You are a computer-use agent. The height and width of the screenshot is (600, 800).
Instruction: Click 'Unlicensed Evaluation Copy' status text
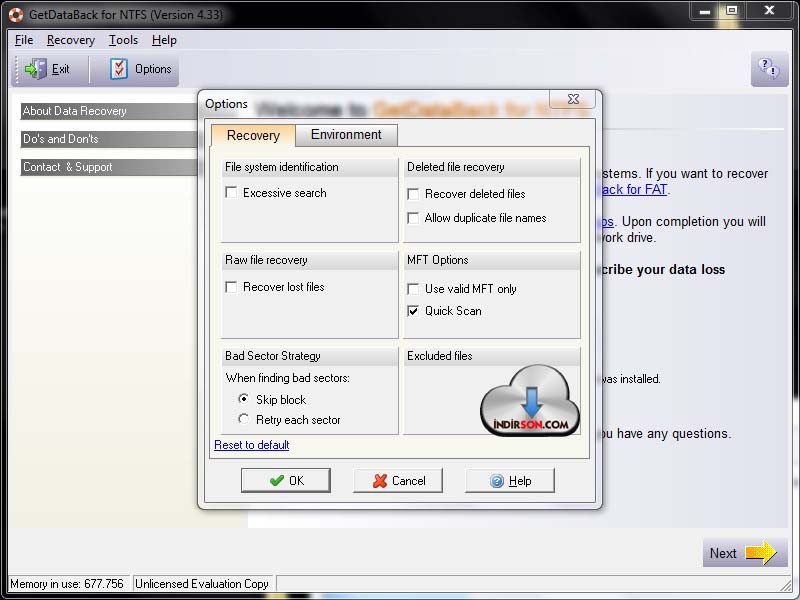(202, 584)
